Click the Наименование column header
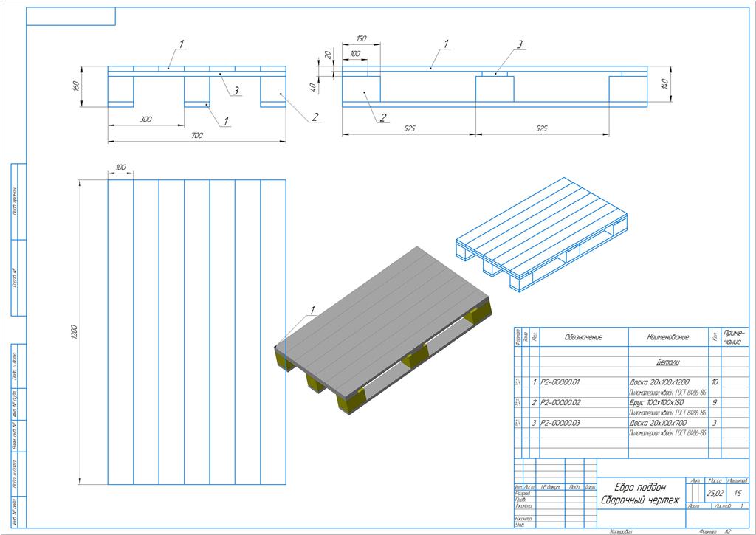Viewport: 756px width, 535px height. click(667, 337)
